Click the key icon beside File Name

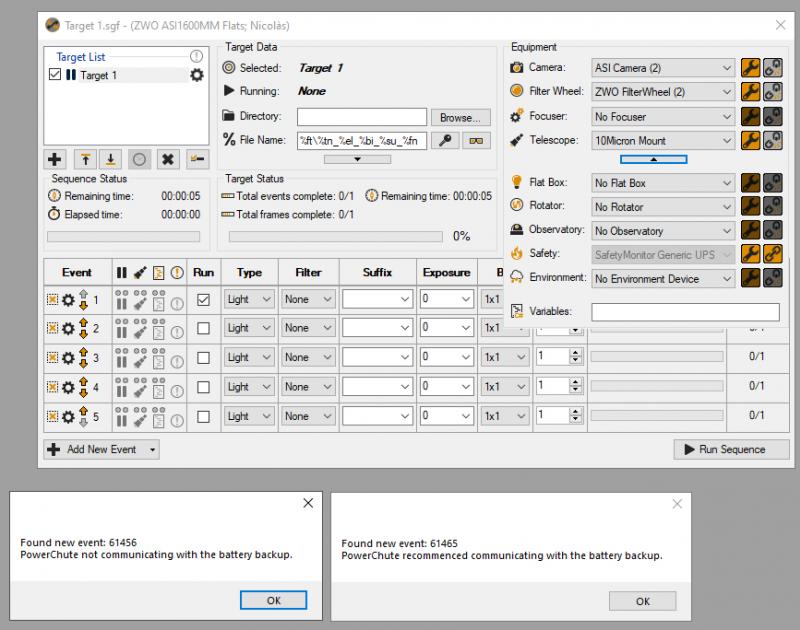[x=446, y=141]
